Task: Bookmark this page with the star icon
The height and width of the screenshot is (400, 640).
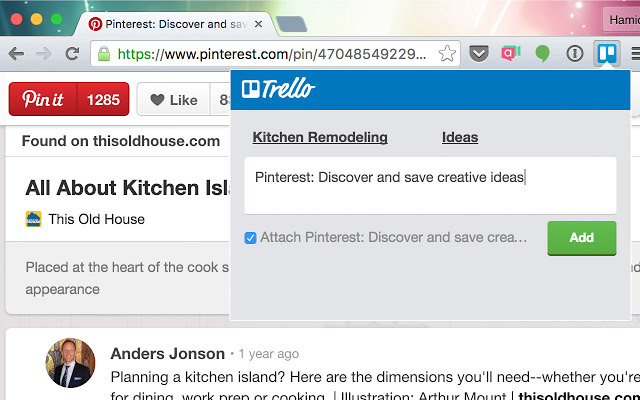Action: point(448,54)
